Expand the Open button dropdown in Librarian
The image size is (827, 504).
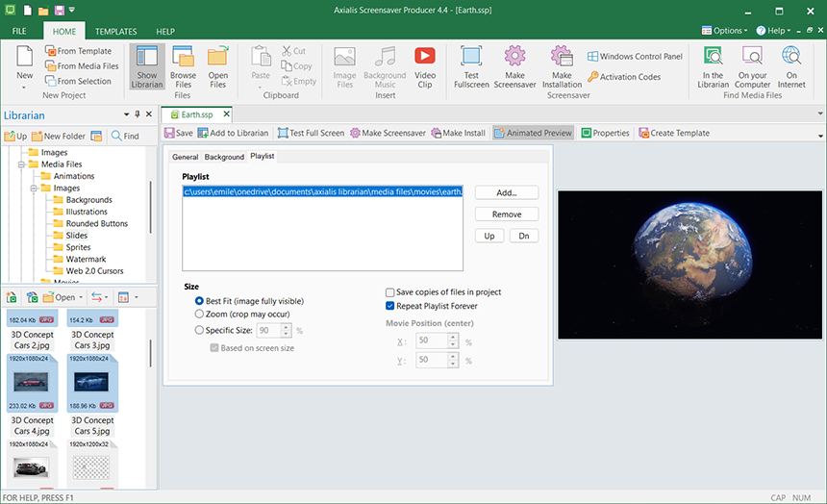coord(81,297)
